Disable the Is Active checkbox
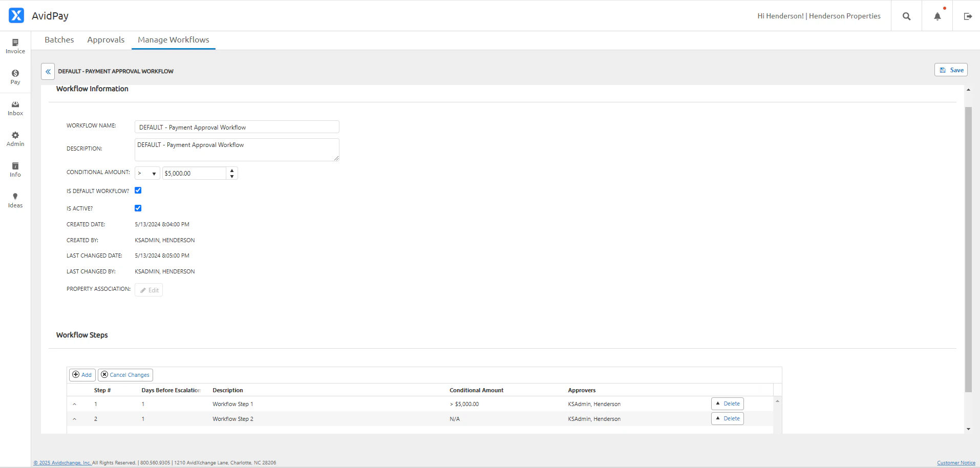Image resolution: width=980 pixels, height=468 pixels. click(x=137, y=208)
